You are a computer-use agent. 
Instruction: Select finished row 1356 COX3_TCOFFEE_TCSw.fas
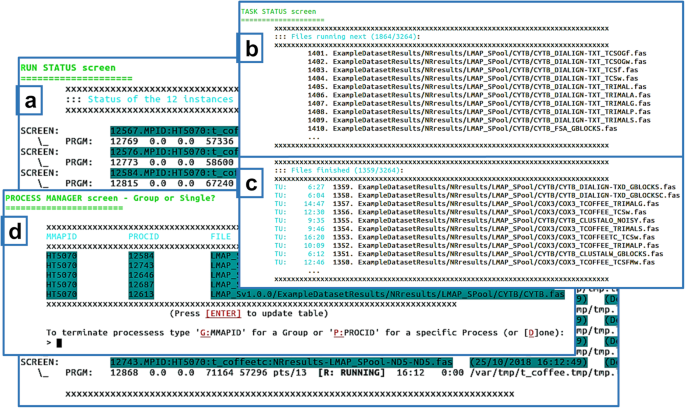pyautogui.click(x=460, y=212)
